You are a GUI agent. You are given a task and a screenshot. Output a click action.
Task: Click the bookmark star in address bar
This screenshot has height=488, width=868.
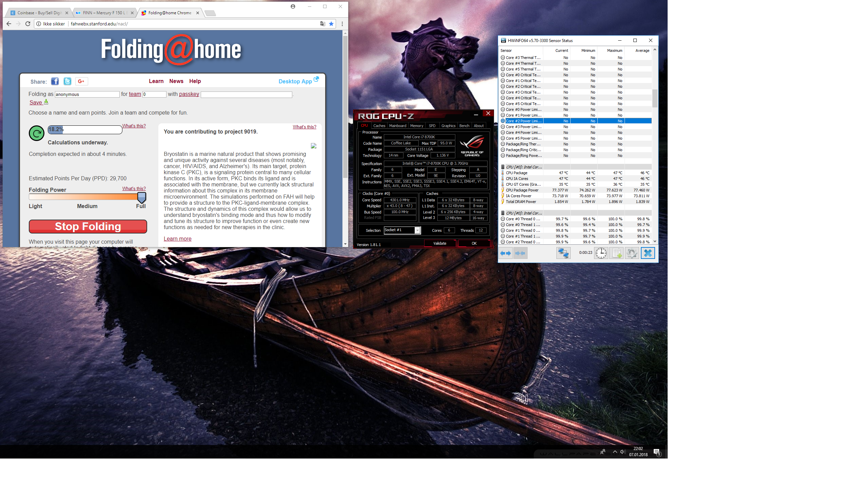331,24
